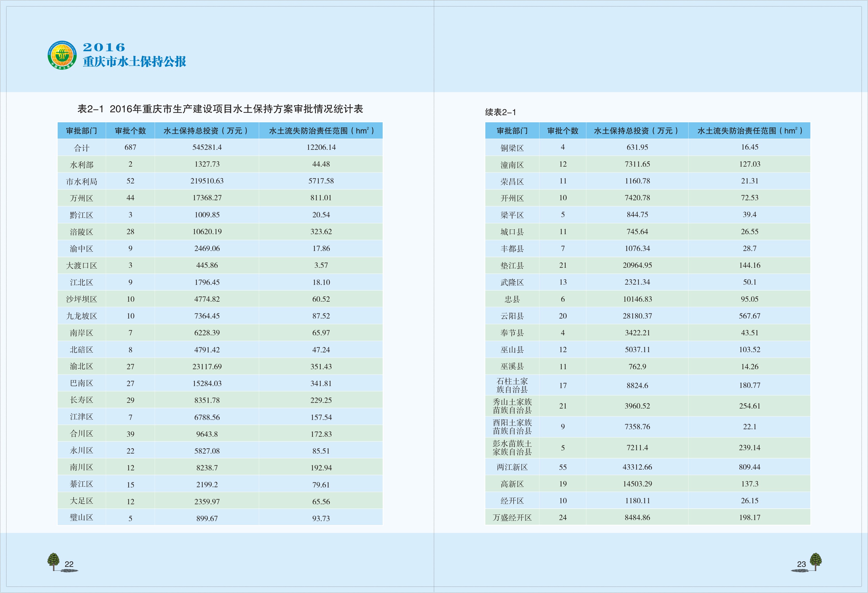Click the 石柱土家族自治县 row label
Image resolution: width=868 pixels, height=593 pixels.
point(512,386)
